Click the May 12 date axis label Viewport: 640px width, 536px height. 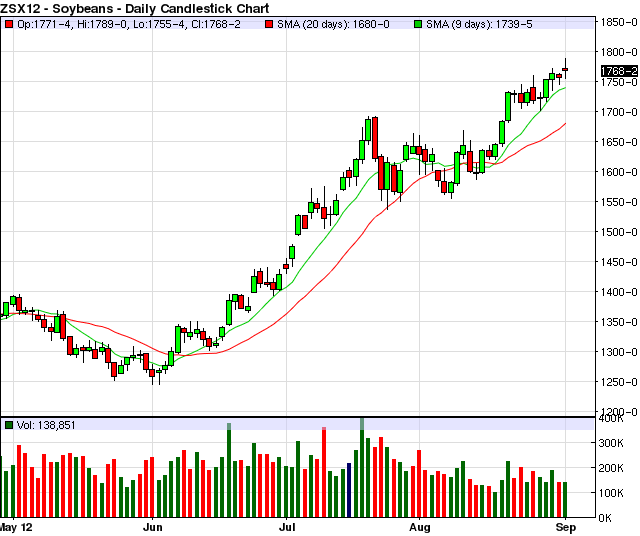[x=16, y=527]
